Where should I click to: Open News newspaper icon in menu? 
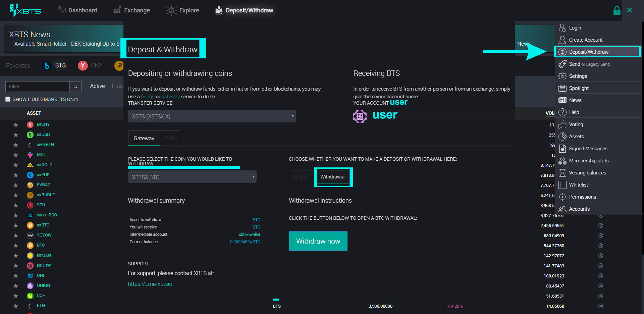pyautogui.click(x=562, y=100)
